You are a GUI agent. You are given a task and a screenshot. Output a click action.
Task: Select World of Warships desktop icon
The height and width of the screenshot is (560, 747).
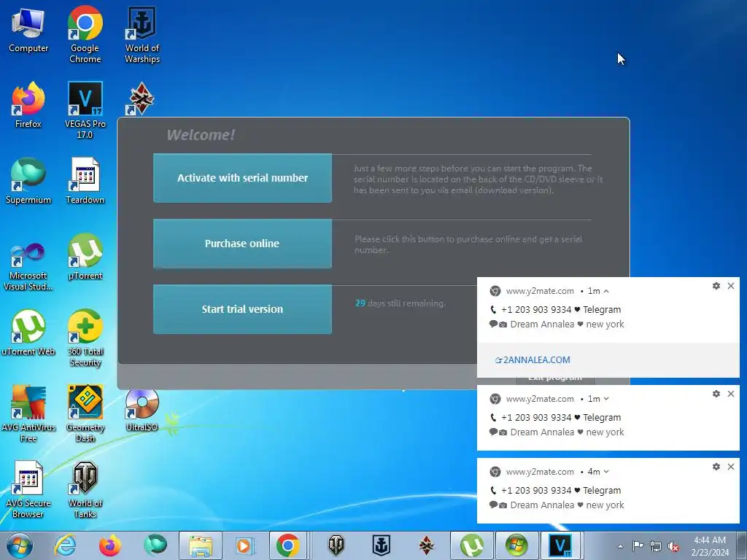tap(142, 35)
